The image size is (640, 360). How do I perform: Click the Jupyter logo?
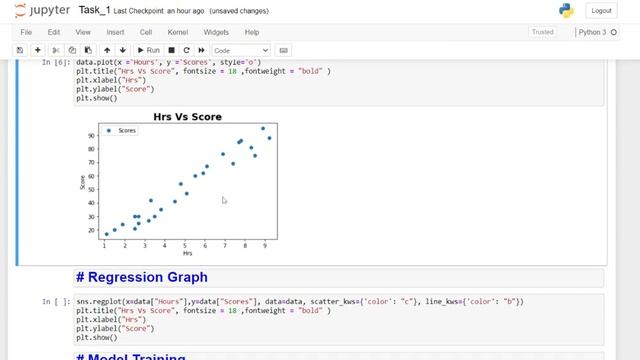click(42, 11)
